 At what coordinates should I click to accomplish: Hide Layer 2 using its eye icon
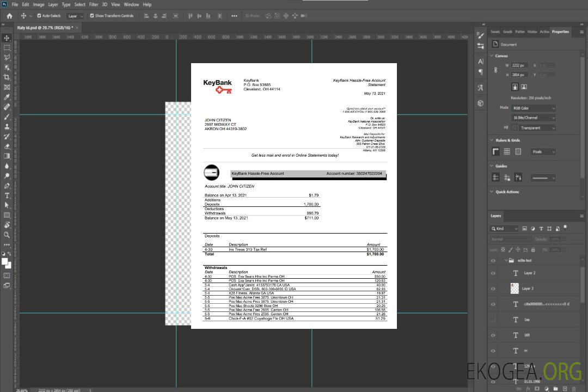pos(493,273)
